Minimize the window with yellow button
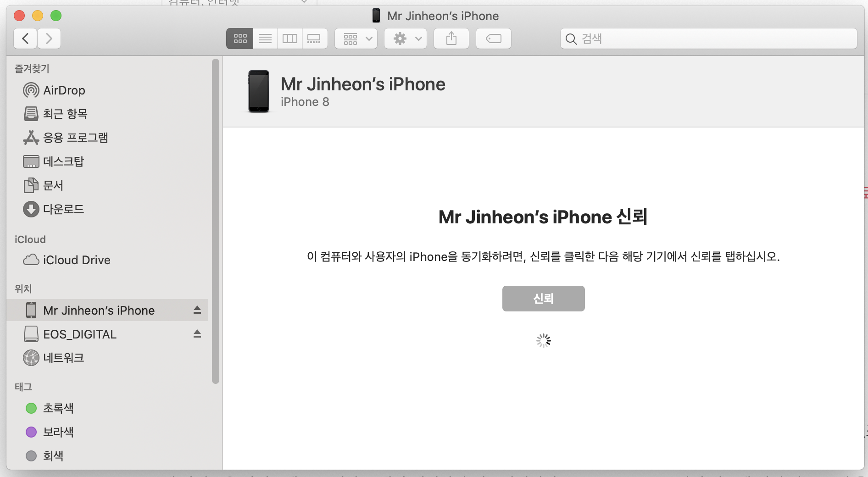Viewport: 868px width, 477px height. (x=38, y=16)
